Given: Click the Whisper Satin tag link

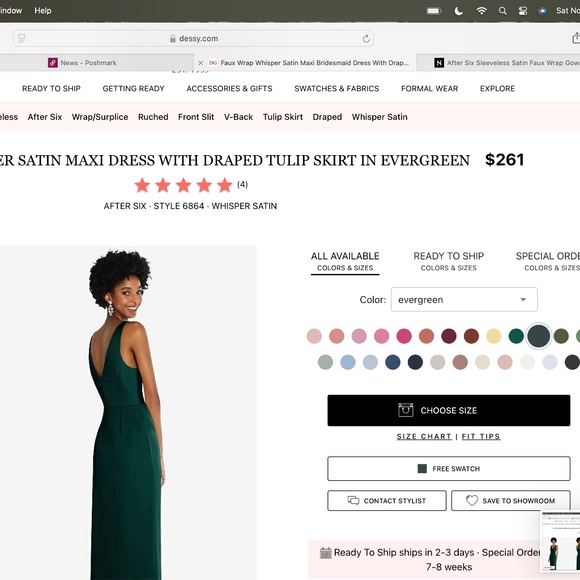Looking at the screenshot, I should (x=380, y=117).
